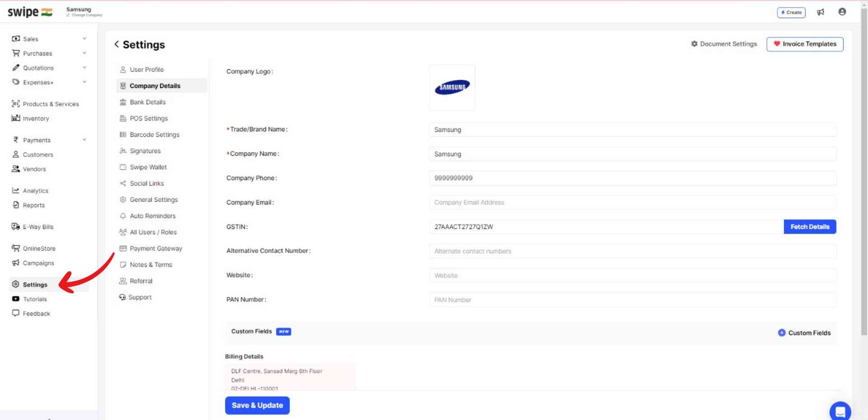Click the Campaigns megaphone icon in sidebar
868x420 pixels.
[x=16, y=263]
